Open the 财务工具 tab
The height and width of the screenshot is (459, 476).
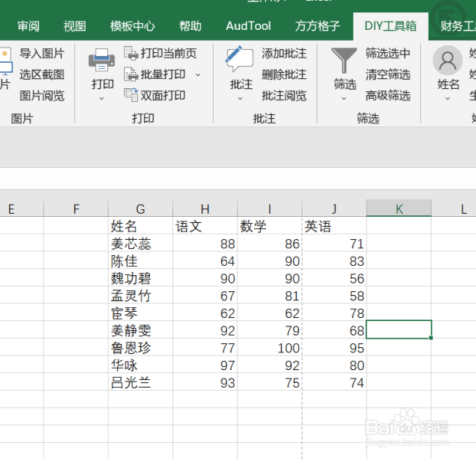(458, 26)
